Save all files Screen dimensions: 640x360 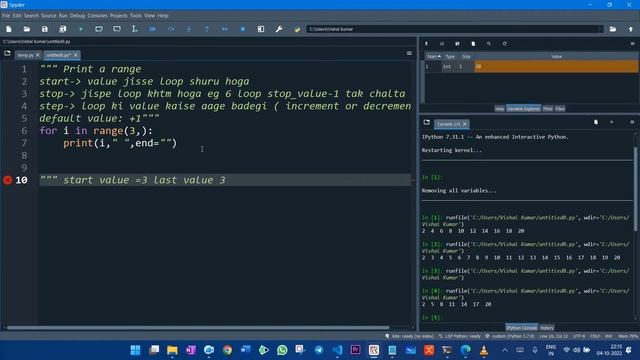click(x=62, y=29)
